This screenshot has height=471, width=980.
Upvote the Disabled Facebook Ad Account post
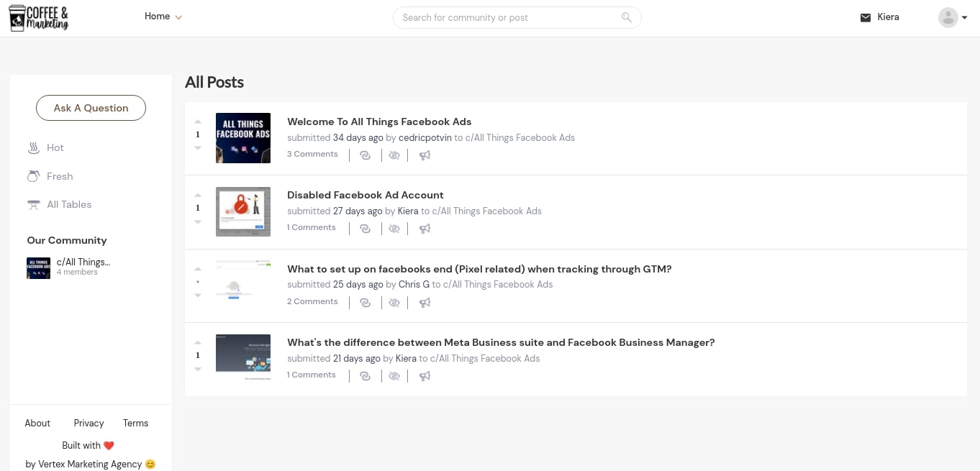[198, 195]
